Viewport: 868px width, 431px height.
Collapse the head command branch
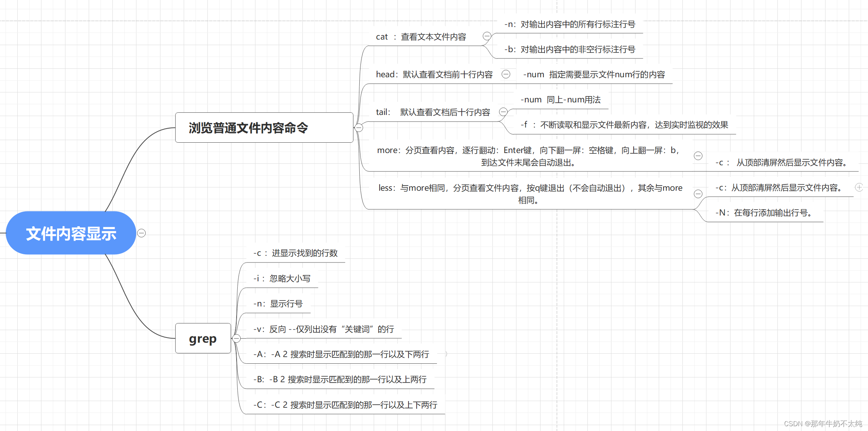[506, 74]
